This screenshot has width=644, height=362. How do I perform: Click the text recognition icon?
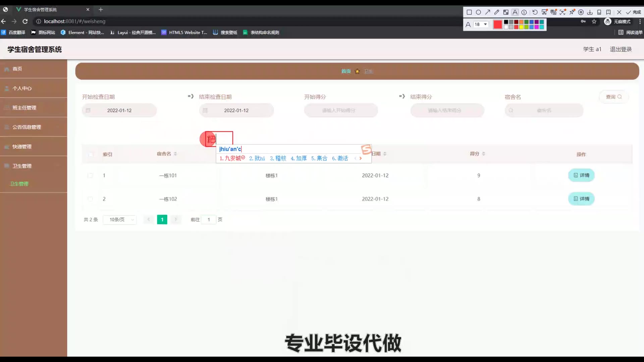pos(562,12)
